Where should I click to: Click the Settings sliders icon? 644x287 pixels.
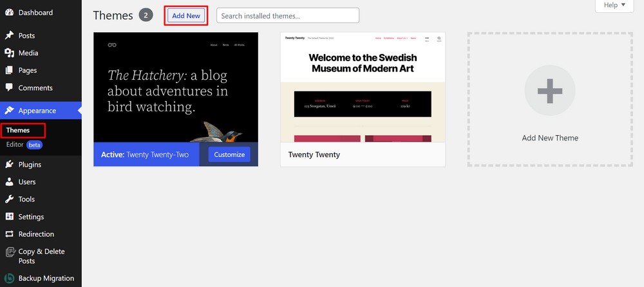pyautogui.click(x=9, y=216)
